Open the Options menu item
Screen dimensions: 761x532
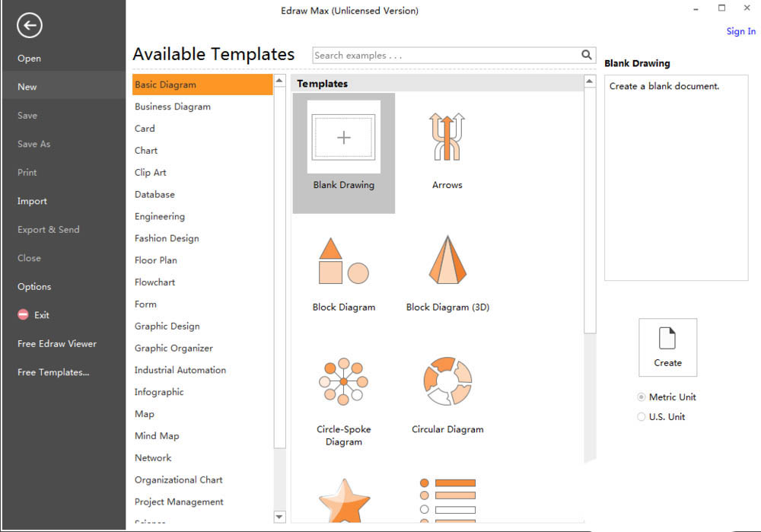coord(34,287)
